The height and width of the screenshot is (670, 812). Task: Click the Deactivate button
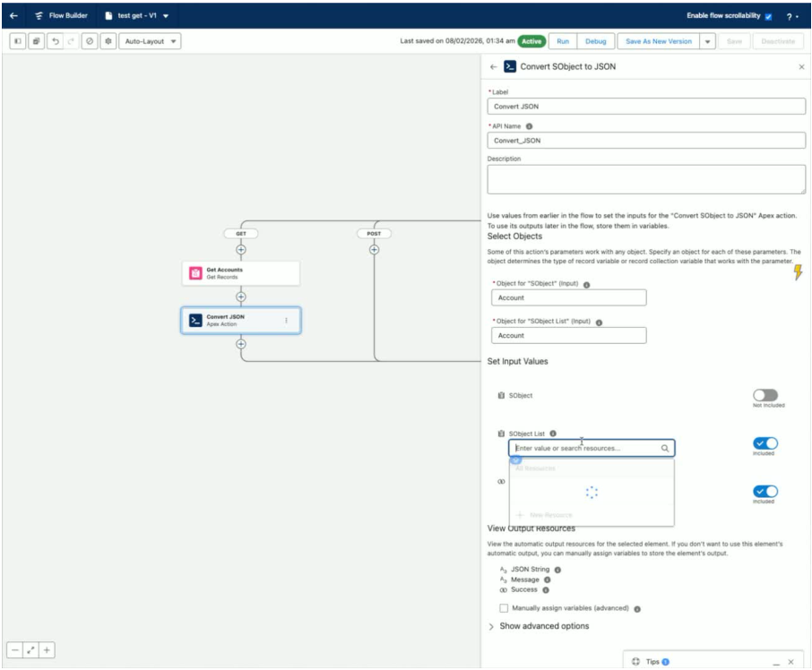[778, 41]
